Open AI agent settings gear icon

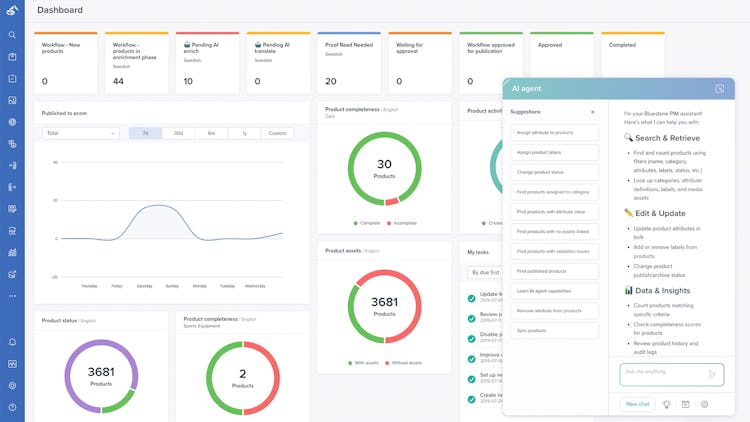click(x=705, y=404)
